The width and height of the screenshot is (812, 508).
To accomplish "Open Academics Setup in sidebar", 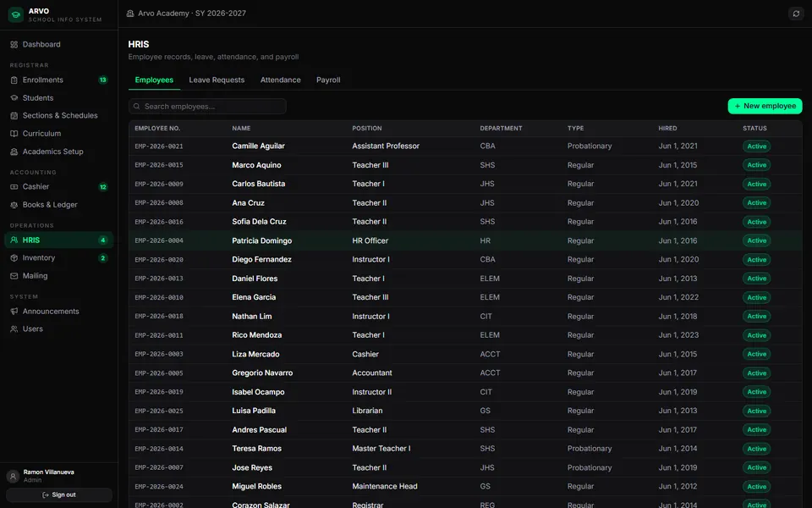I will click(x=58, y=152).
